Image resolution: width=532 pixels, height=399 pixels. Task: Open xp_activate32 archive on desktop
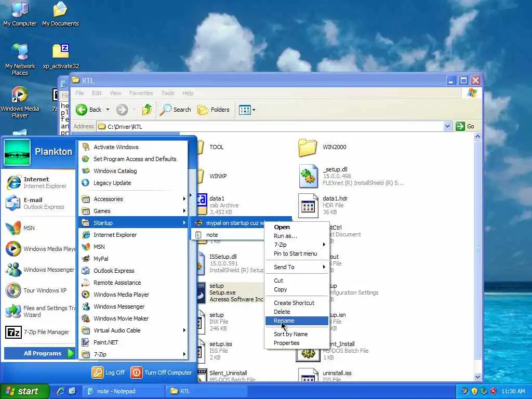61,57
